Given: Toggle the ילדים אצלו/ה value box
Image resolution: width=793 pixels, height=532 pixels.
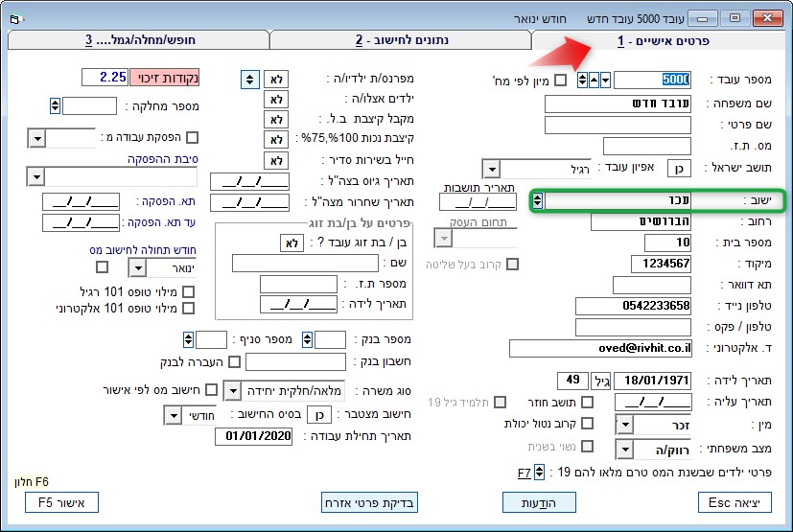Looking at the screenshot, I should pyautogui.click(x=276, y=100).
